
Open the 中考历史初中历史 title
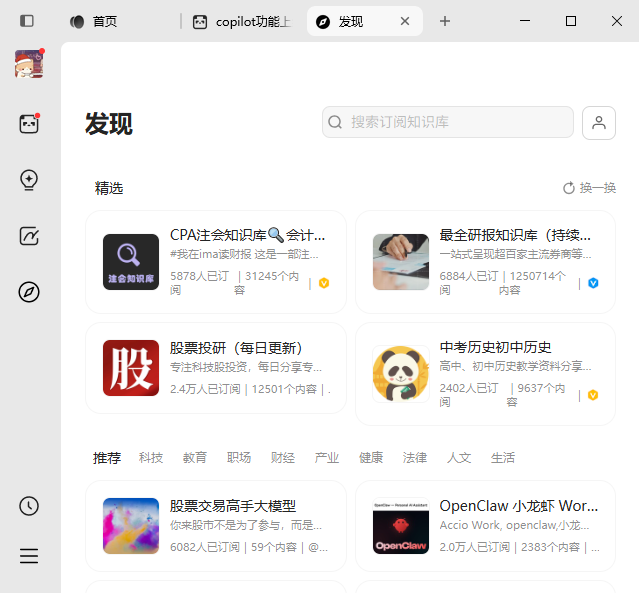coord(495,347)
